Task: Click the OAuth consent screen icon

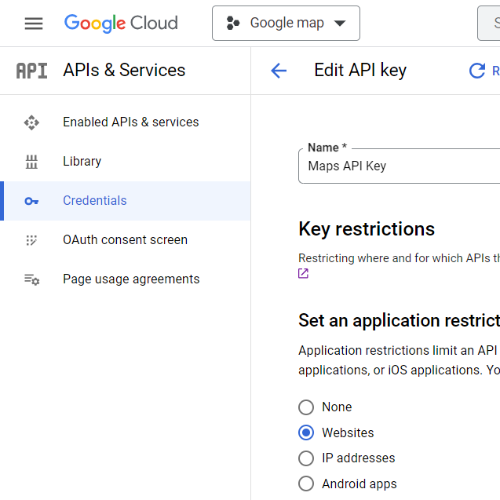Action: click(32, 240)
